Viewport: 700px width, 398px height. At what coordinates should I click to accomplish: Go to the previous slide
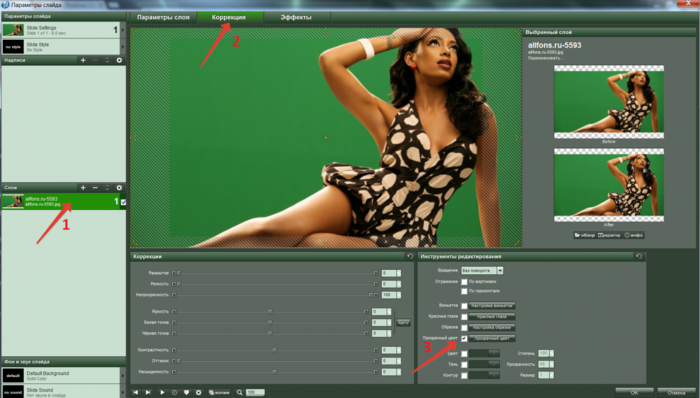136,392
